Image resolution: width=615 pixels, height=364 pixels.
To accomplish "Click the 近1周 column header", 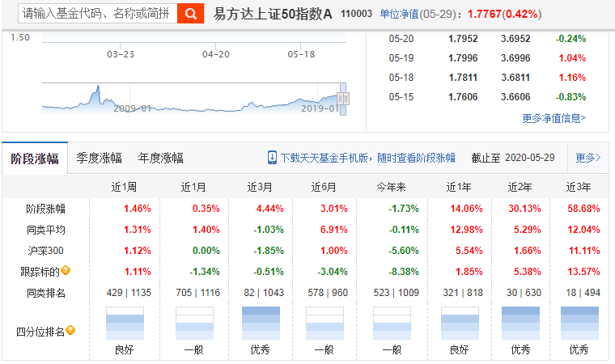I will (124, 187).
